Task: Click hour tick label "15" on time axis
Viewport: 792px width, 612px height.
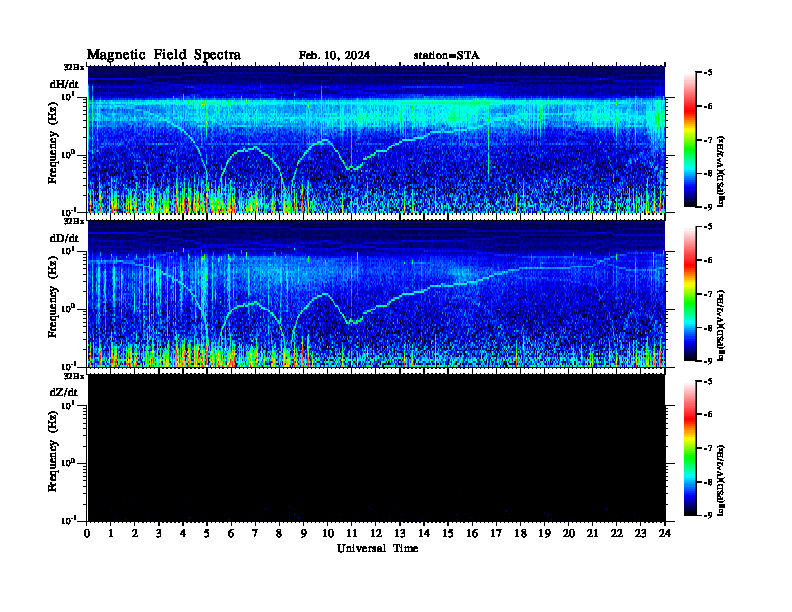Action: click(x=448, y=534)
